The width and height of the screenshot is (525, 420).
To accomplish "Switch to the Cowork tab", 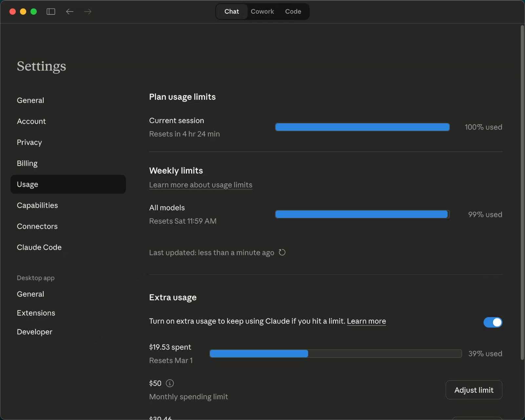I will coord(262,11).
